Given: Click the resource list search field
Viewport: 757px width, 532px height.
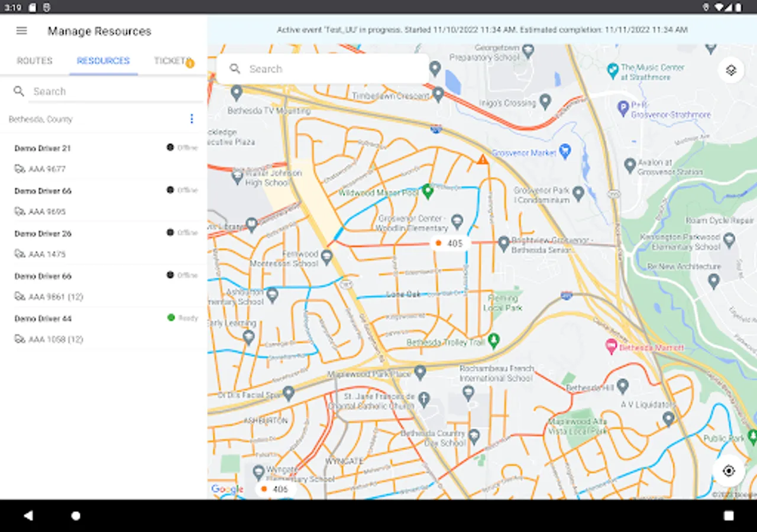Looking at the screenshot, I should coord(112,92).
